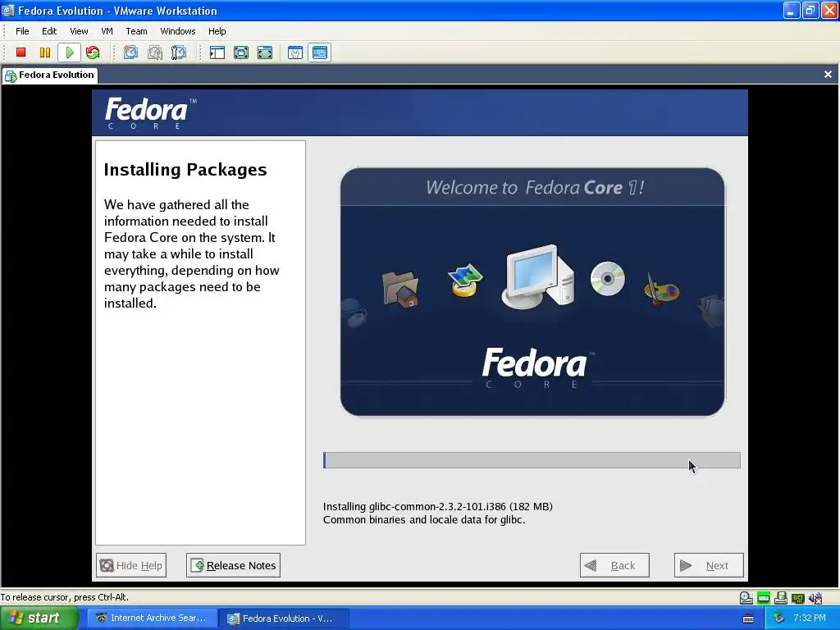Screen dimensions: 840x630
Task: Take a snapshot with the clock icon
Action: click(x=130, y=52)
